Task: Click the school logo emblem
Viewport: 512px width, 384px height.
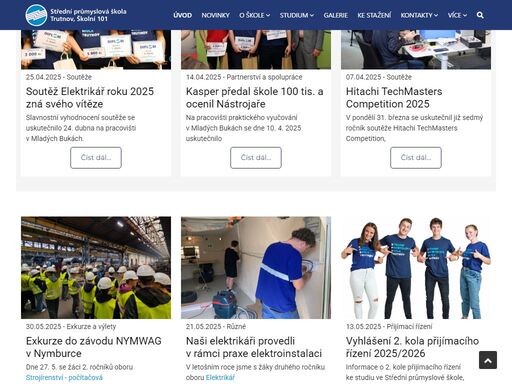Action: tap(36, 15)
